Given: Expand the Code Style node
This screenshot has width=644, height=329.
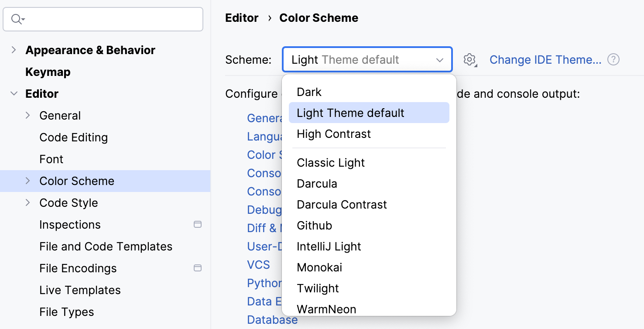Looking at the screenshot, I should click(27, 202).
